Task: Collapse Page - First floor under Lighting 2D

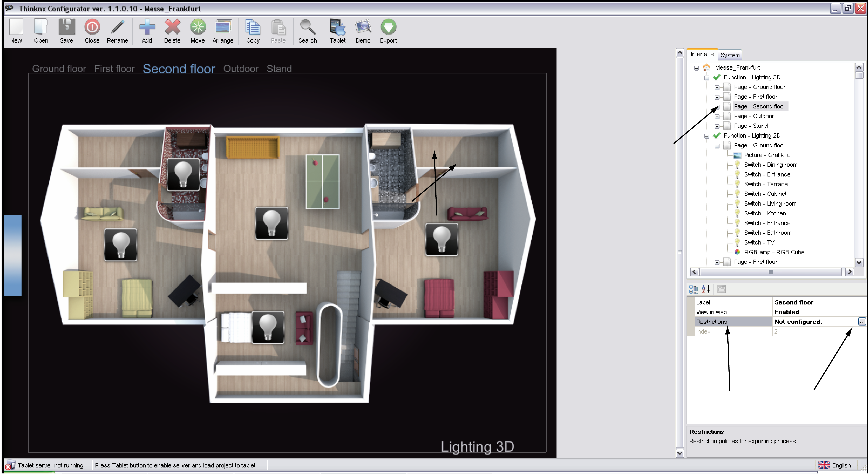Action: 717,262
